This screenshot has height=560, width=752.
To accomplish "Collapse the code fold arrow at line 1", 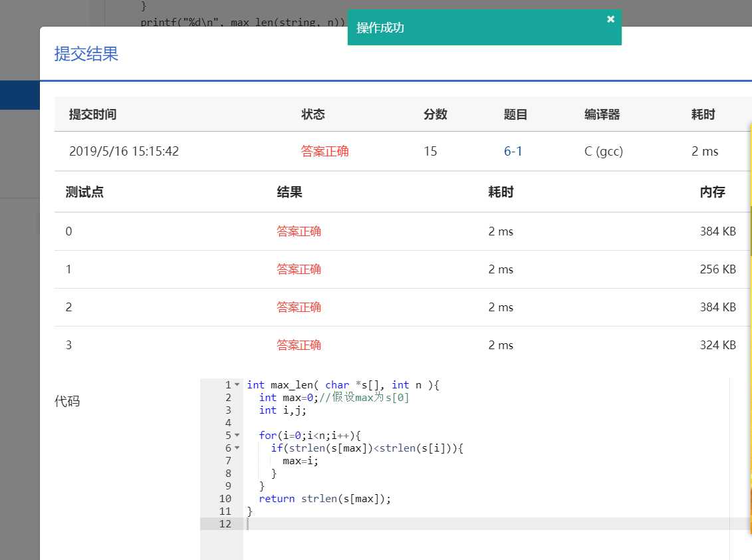I will point(237,385).
